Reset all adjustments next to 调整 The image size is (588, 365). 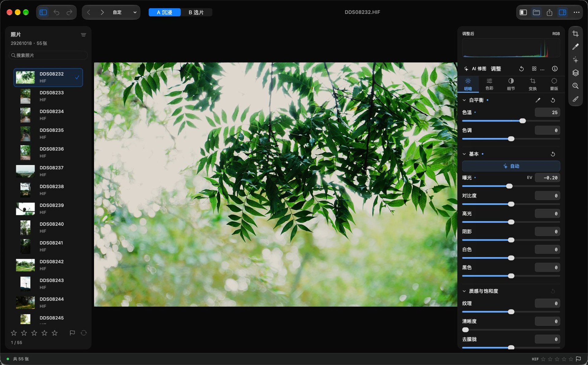point(521,69)
